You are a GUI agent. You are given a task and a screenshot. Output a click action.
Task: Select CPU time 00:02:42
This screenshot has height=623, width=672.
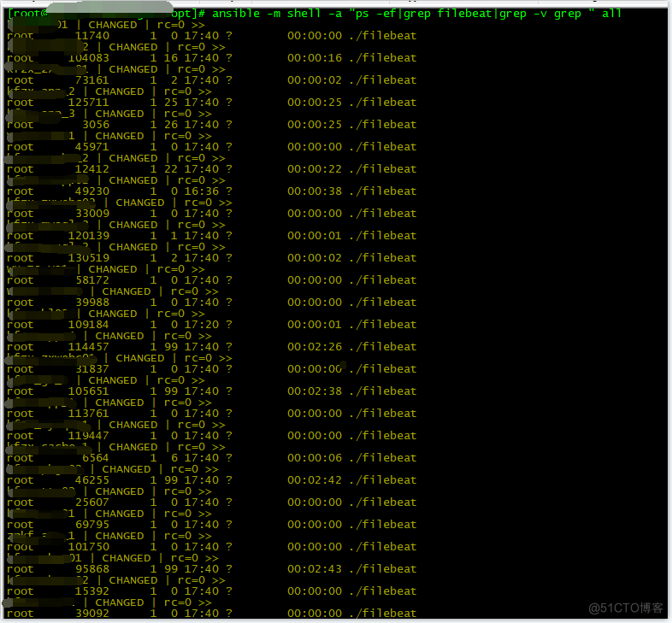(x=315, y=481)
